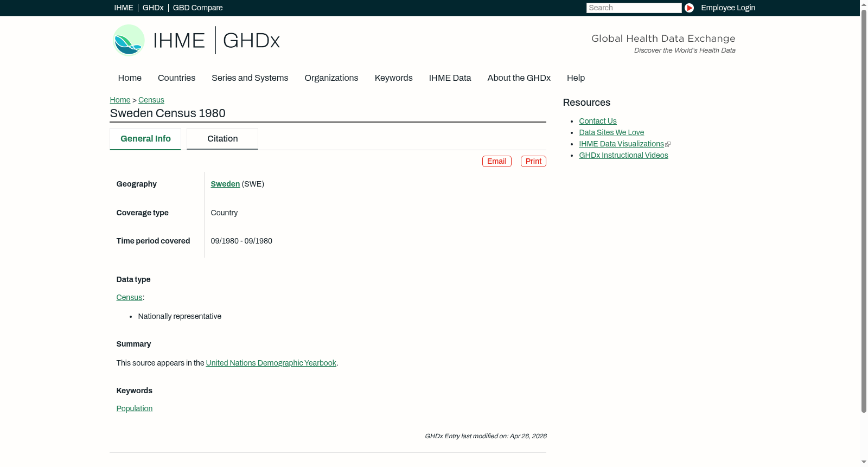
Task: Open IHME Data Visualizations link
Action: click(621, 144)
